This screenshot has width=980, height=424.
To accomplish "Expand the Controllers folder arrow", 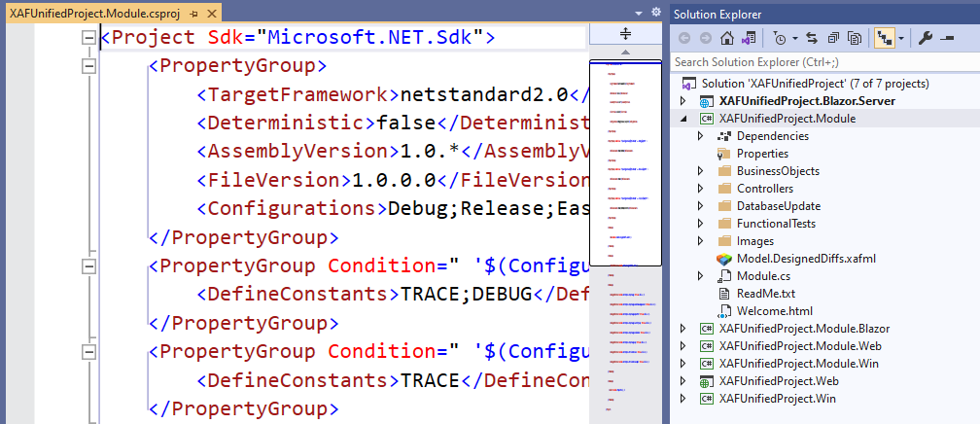I will [x=701, y=189].
